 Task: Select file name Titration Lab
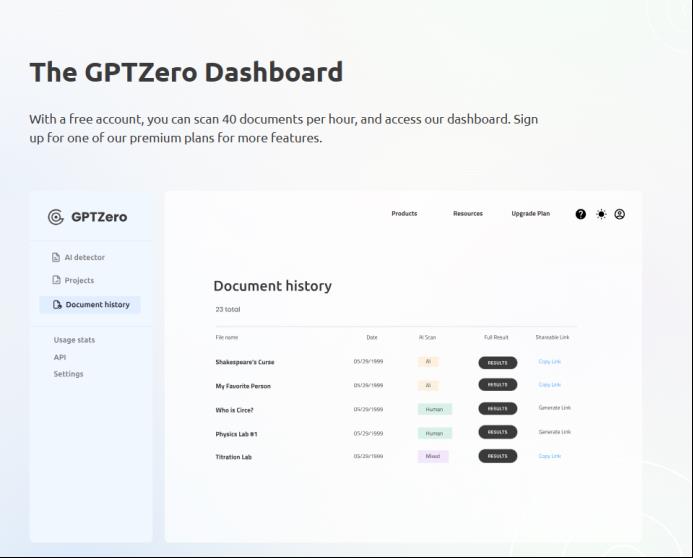click(233, 457)
